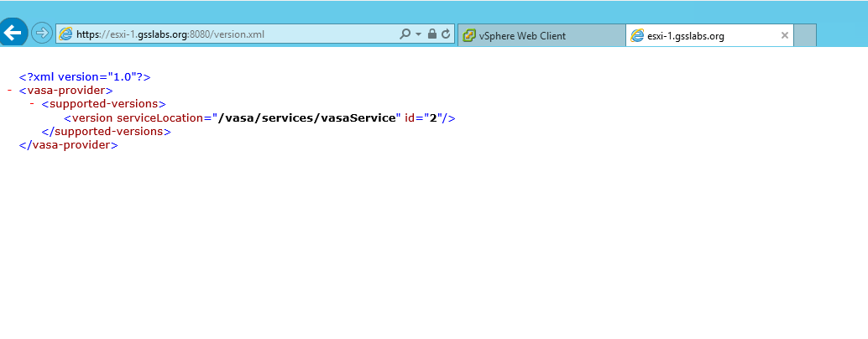Click the IE favicon on esxi-1 tab
The width and height of the screenshot is (868, 339).
pos(637,35)
